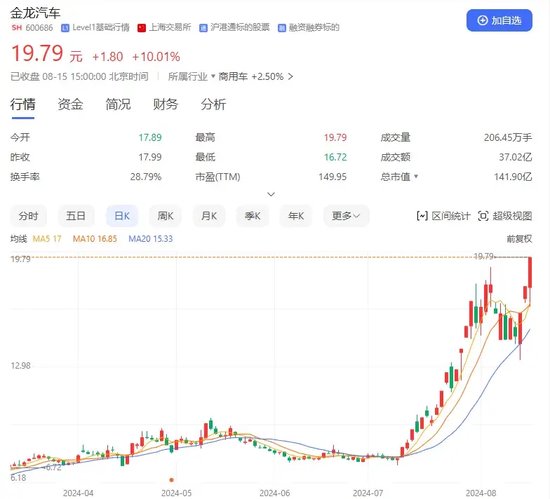Viewport: 550px width, 499px height.
Task: Click the 市盈(TTM) value 149.95
Action: coord(333,177)
